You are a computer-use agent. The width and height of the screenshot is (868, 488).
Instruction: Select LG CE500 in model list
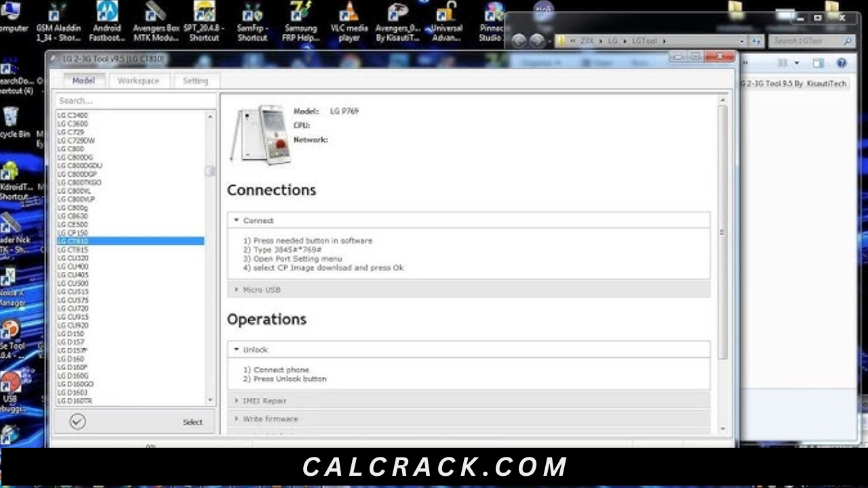pos(130,224)
